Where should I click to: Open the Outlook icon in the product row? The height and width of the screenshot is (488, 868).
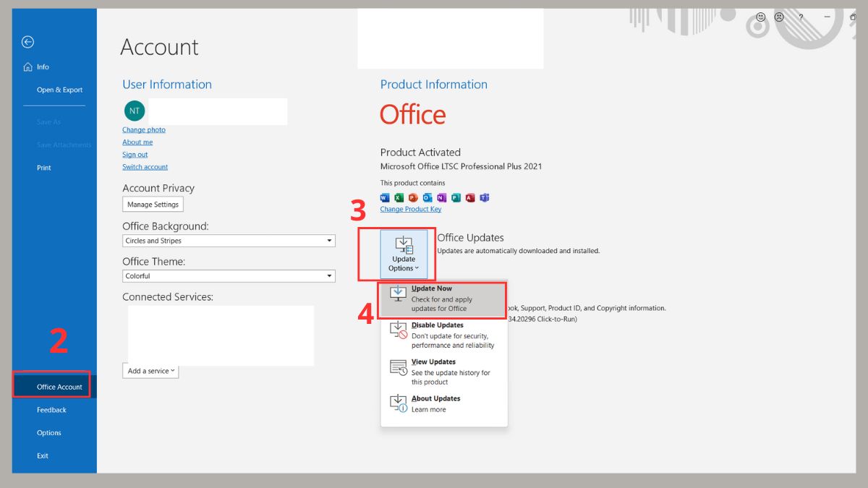click(x=428, y=197)
